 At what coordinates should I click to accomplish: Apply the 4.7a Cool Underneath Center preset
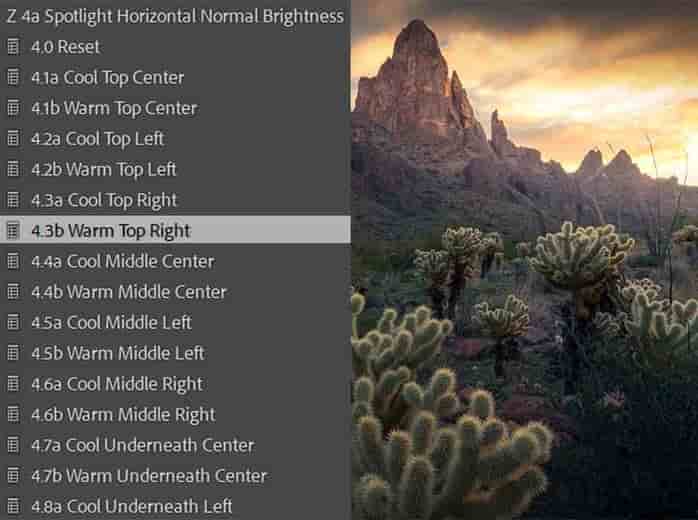coord(175,445)
